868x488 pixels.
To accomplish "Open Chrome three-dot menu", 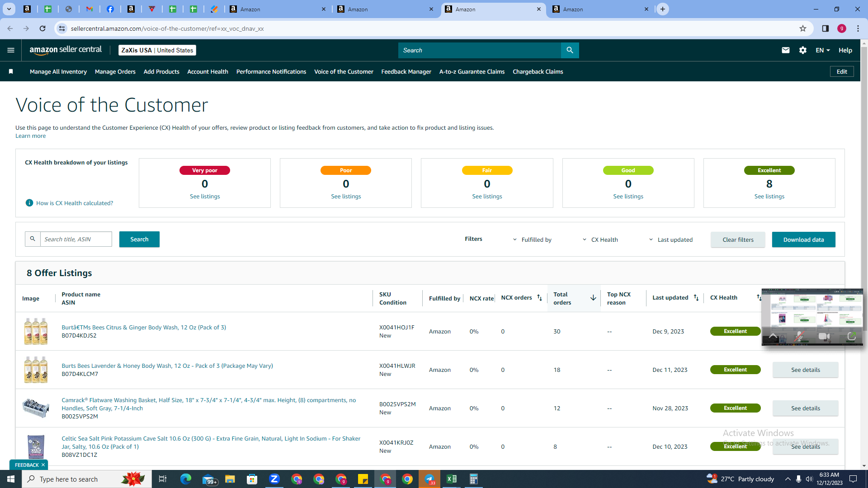I will (x=858, y=28).
